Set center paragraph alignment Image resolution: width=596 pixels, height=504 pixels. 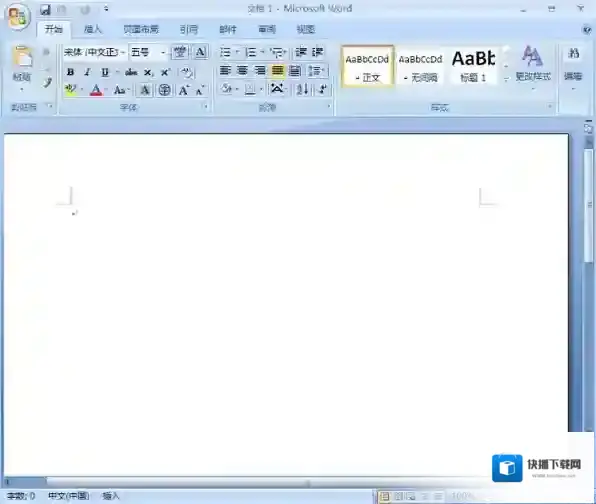coord(242,71)
